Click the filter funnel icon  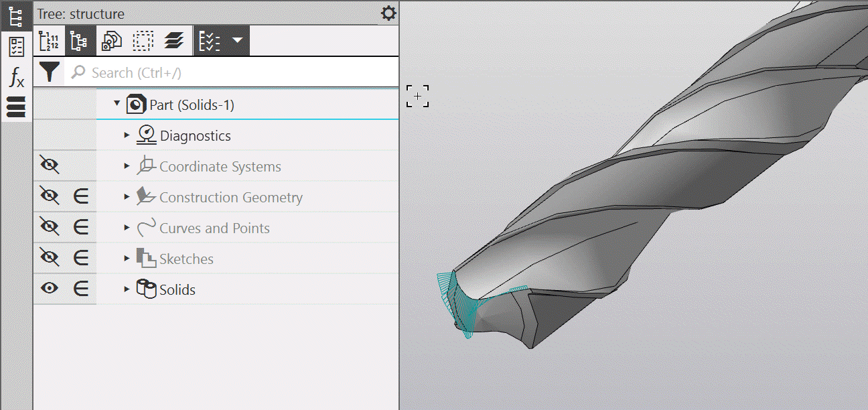click(50, 72)
